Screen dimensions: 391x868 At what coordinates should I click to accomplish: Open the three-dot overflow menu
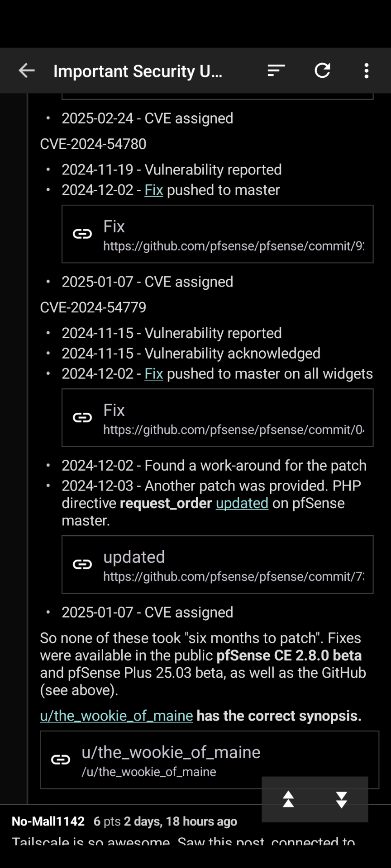point(367,71)
